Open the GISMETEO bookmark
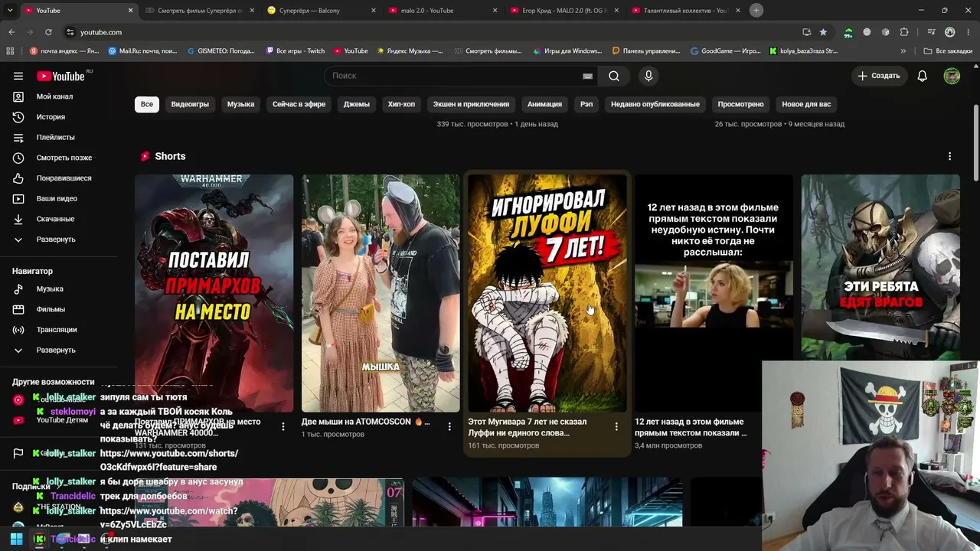The image size is (980, 551). click(x=220, y=51)
